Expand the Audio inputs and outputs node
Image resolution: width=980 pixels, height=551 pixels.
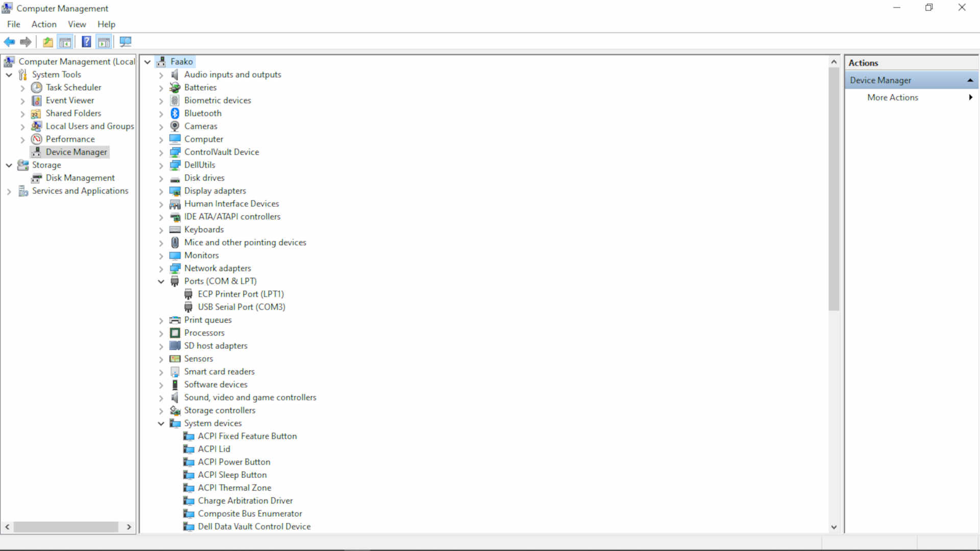[x=161, y=75]
